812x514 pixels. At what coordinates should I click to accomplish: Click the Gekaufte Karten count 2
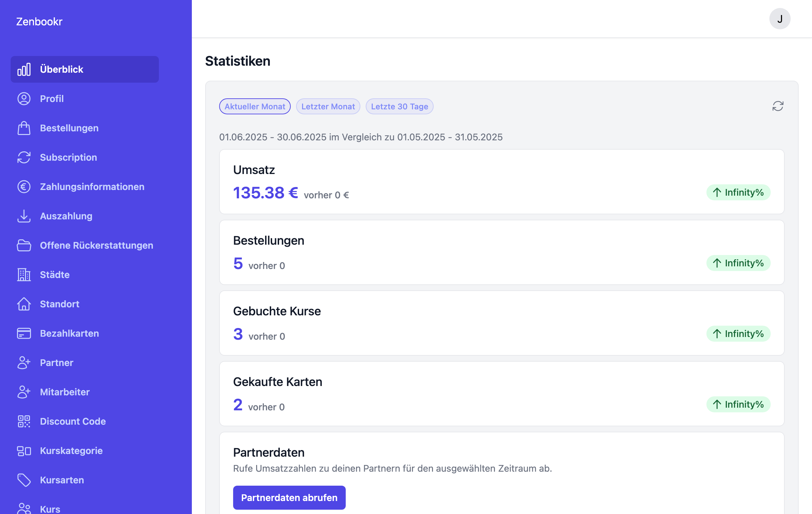[x=238, y=405]
